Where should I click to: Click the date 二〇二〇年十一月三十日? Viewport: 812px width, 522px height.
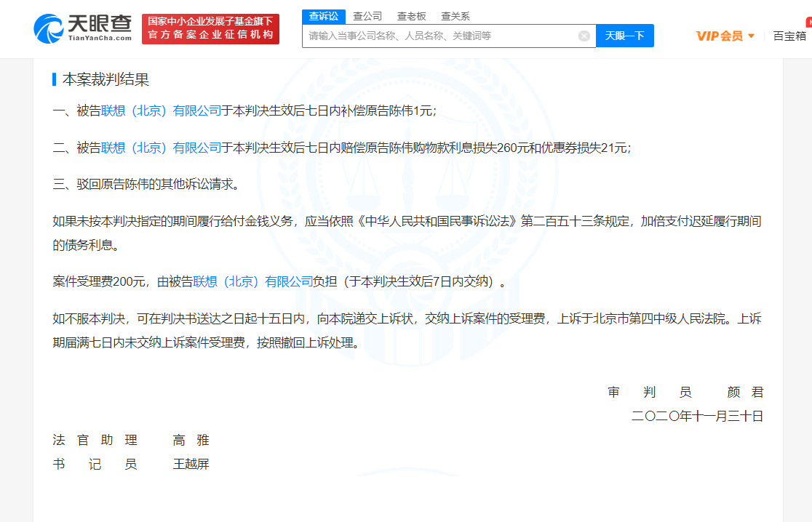pos(697,416)
